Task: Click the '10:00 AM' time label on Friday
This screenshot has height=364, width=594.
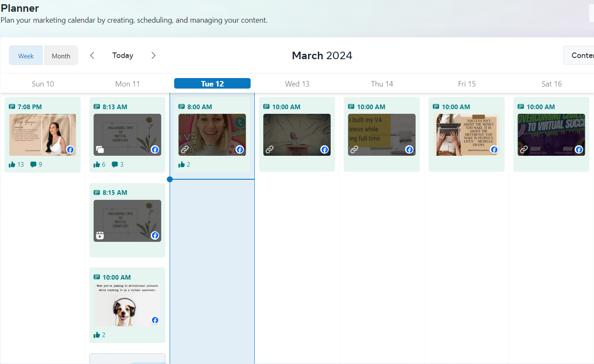Action: point(456,107)
